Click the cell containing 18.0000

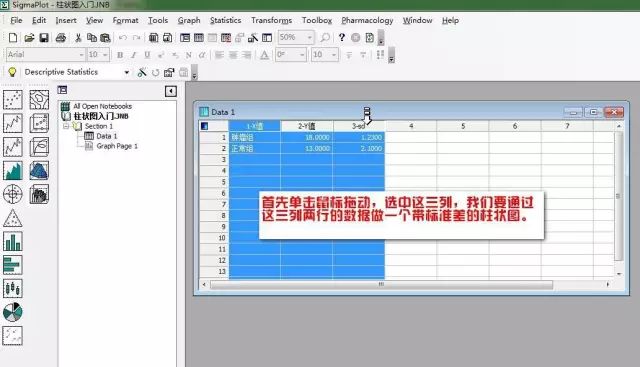(307, 138)
